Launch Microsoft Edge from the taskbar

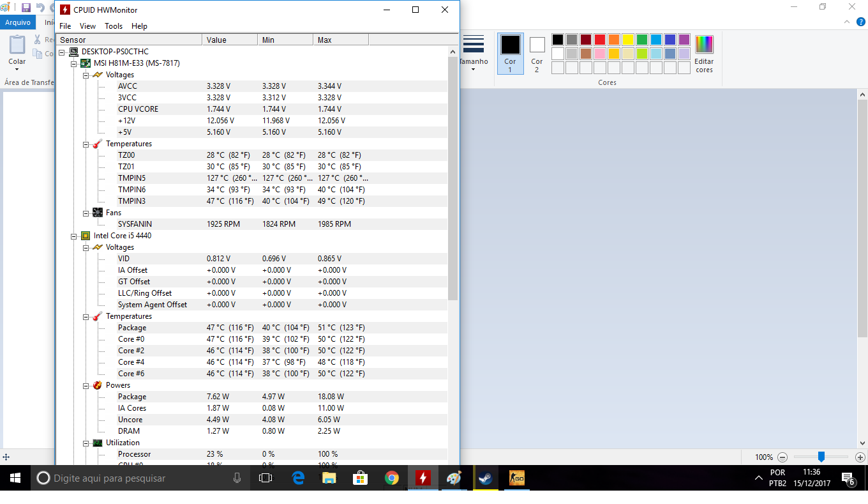(298, 478)
